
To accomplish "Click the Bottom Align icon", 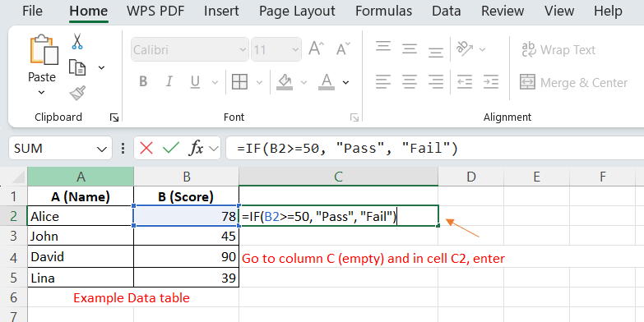I will point(436,52).
